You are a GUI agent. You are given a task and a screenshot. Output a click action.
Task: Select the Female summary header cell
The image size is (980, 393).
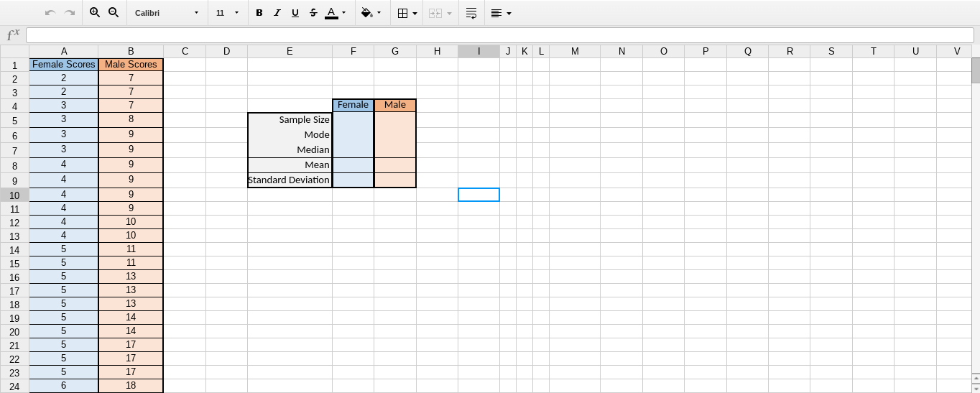coord(353,106)
